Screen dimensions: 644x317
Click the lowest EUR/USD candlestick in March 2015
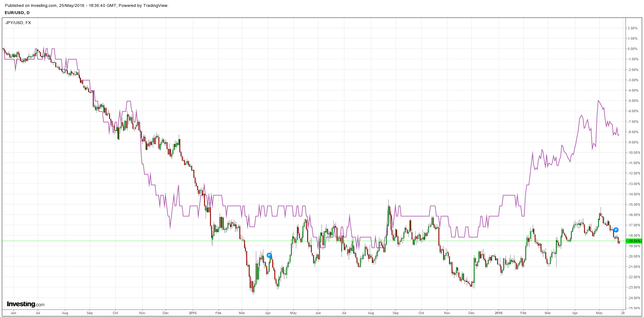click(253, 287)
